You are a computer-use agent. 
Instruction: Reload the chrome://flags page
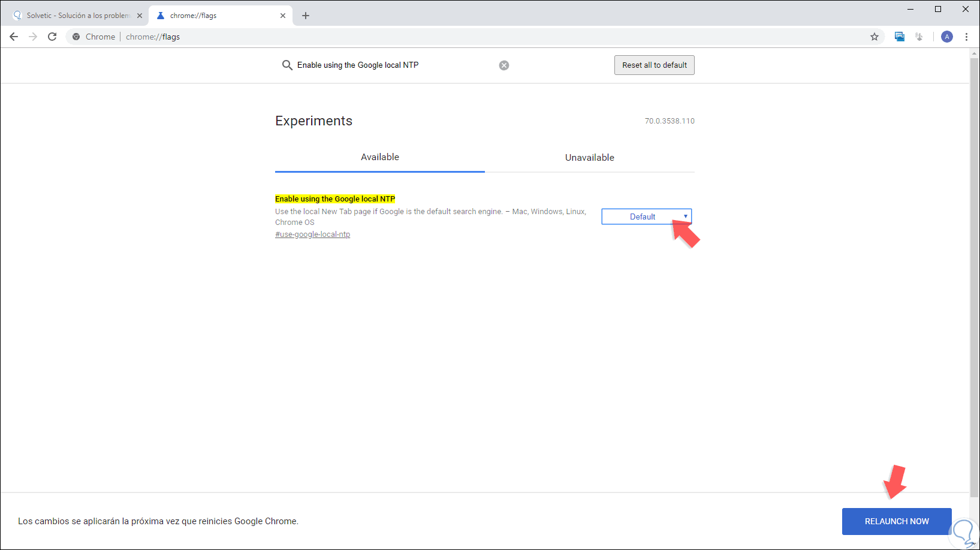(52, 37)
